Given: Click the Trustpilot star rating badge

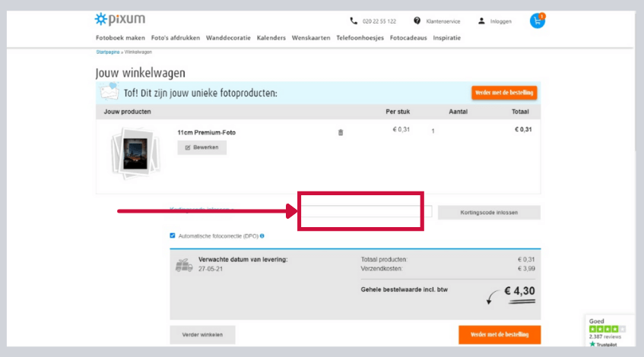Looking at the screenshot, I should [x=607, y=329].
